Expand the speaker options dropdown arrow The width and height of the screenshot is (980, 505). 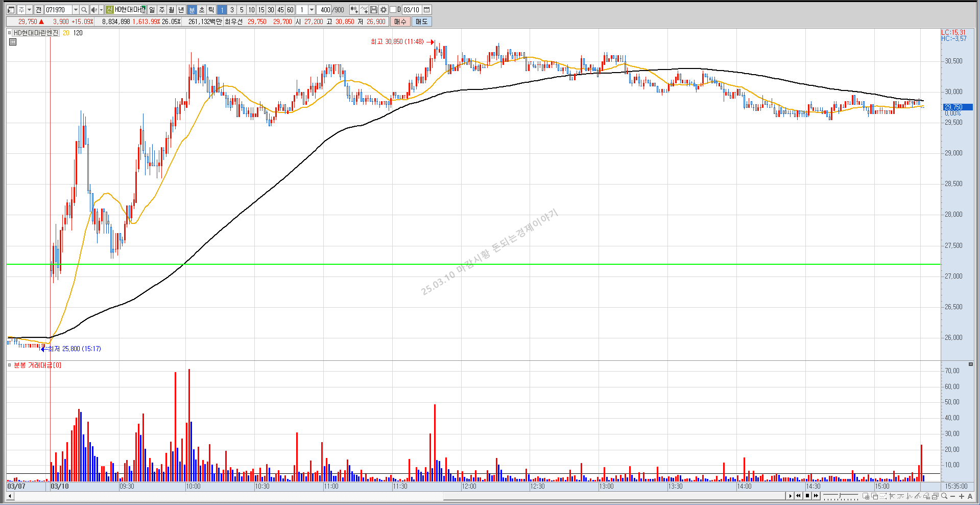pos(101,10)
